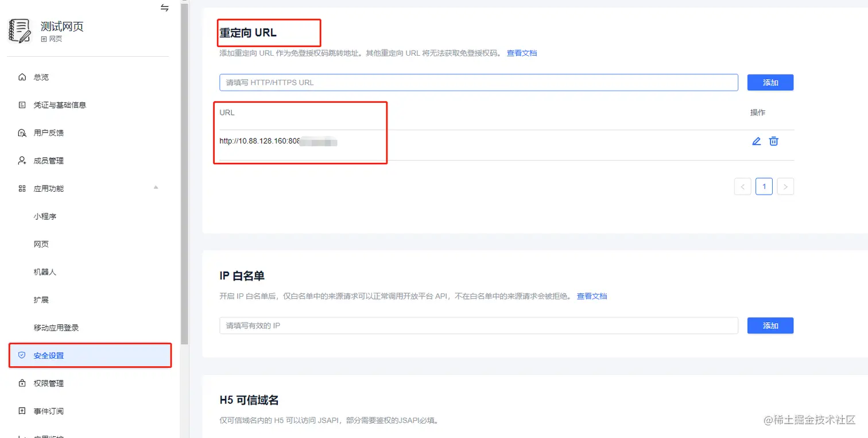
Task: Collapse the 应用功能 submenu arrow
Action: point(156,188)
